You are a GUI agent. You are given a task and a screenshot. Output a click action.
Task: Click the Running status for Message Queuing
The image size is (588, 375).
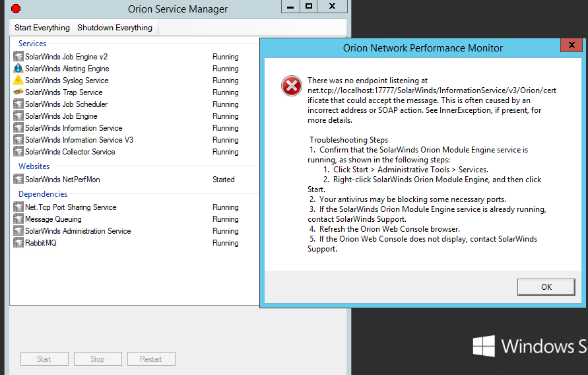(x=226, y=219)
